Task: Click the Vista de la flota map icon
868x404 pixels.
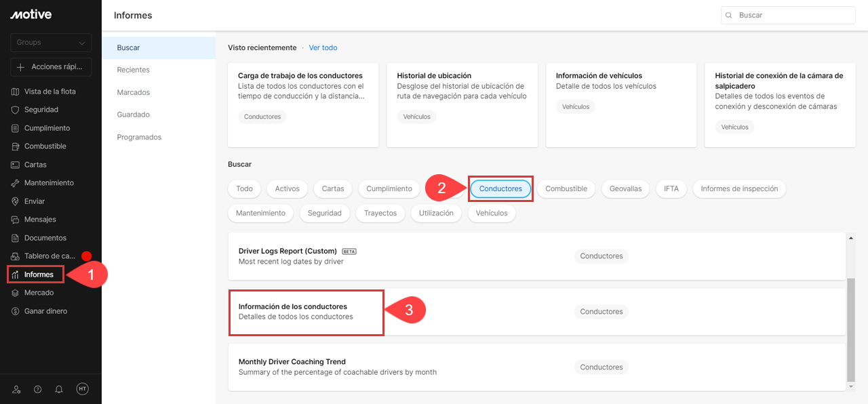Action: point(16,92)
